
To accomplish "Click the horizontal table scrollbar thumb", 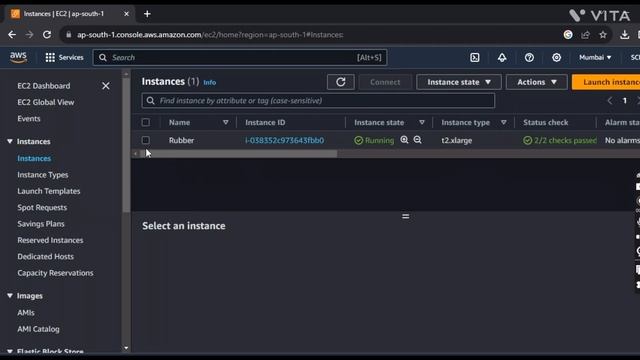I will 239,153.
